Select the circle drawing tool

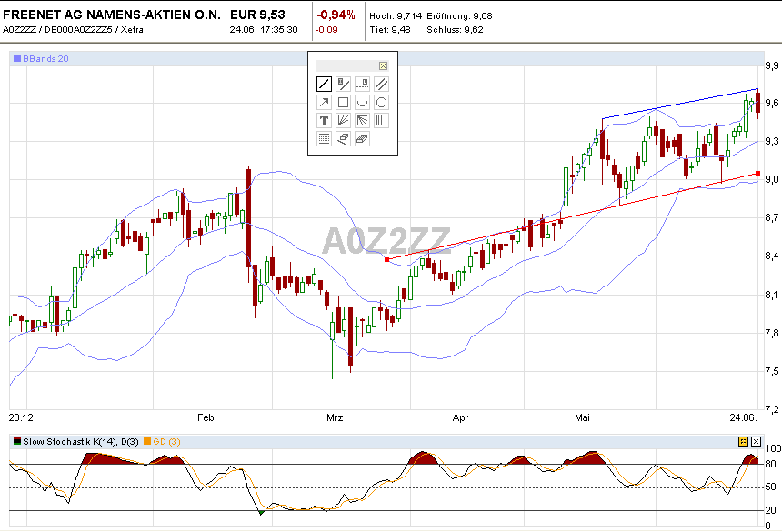coord(381,102)
